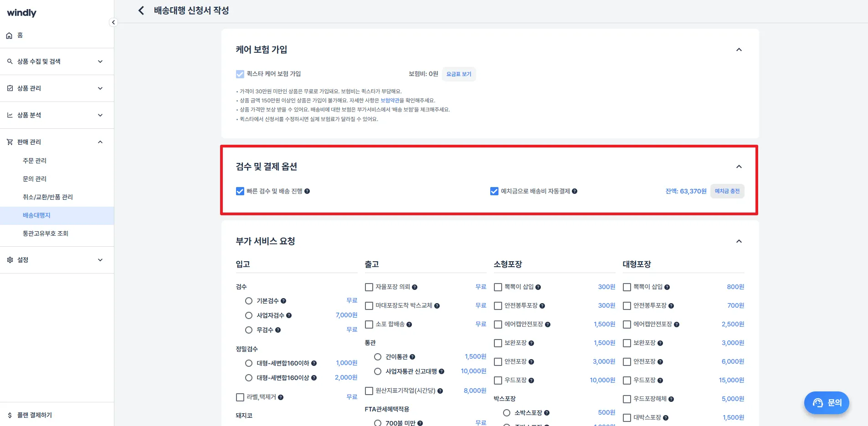
Task: Open the 문의 chat support button
Action: [827, 403]
